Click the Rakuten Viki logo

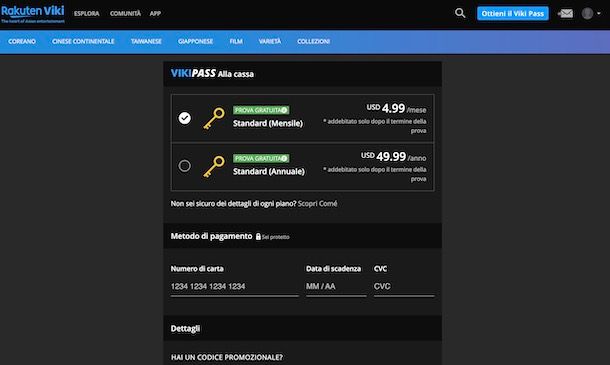[x=33, y=14]
